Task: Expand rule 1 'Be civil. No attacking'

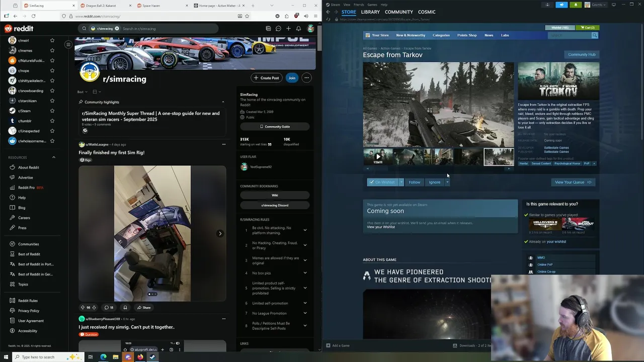Action: (305, 230)
